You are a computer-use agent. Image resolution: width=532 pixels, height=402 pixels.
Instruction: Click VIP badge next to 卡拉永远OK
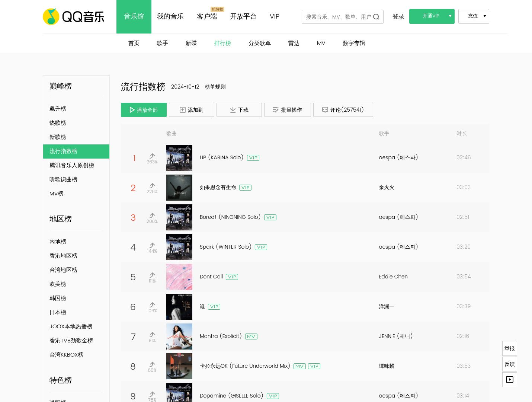pyautogui.click(x=314, y=366)
